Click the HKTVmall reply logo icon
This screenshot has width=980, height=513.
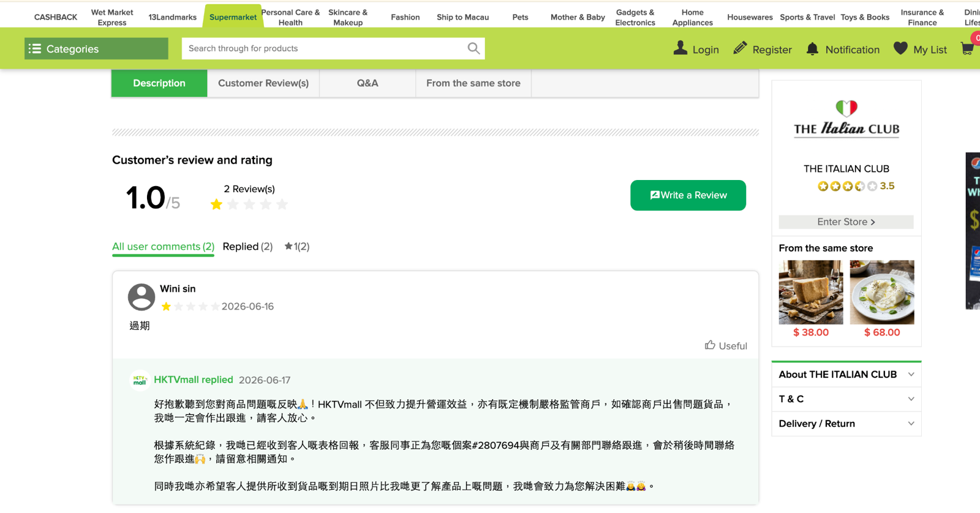(140, 380)
